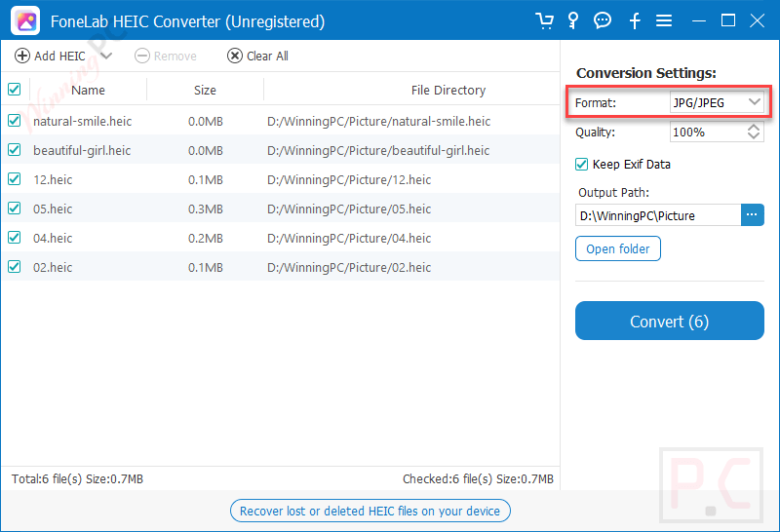The width and height of the screenshot is (780, 532).
Task: Expand the Add HEIC dropdown arrow
Action: click(x=106, y=56)
